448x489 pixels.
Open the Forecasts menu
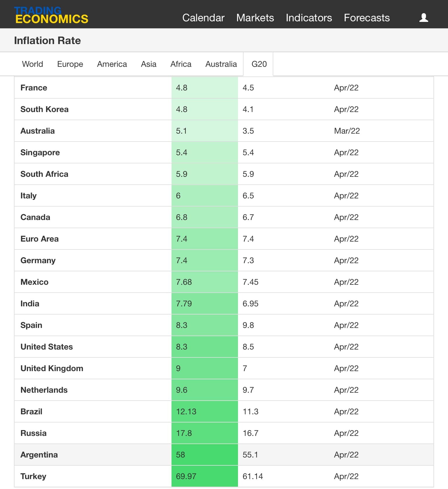367,18
